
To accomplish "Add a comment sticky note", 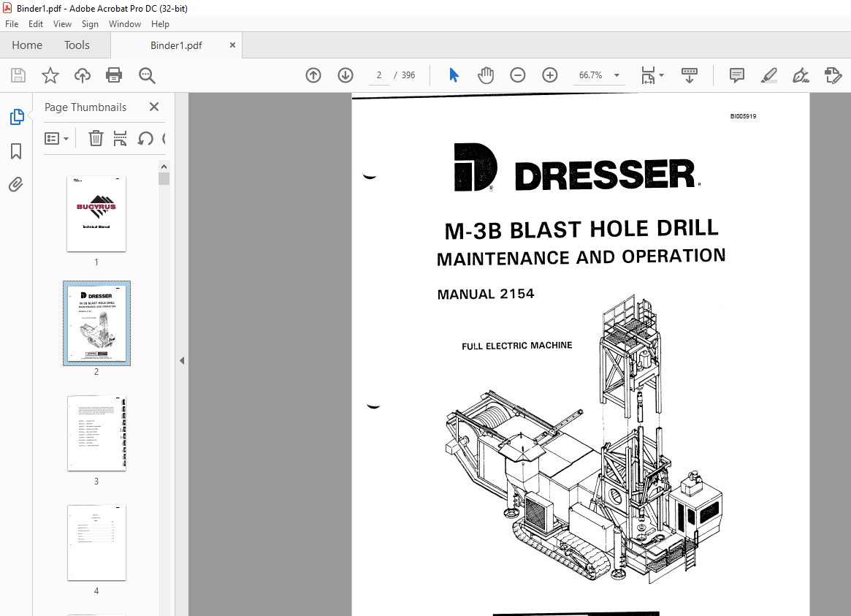I will coord(736,75).
